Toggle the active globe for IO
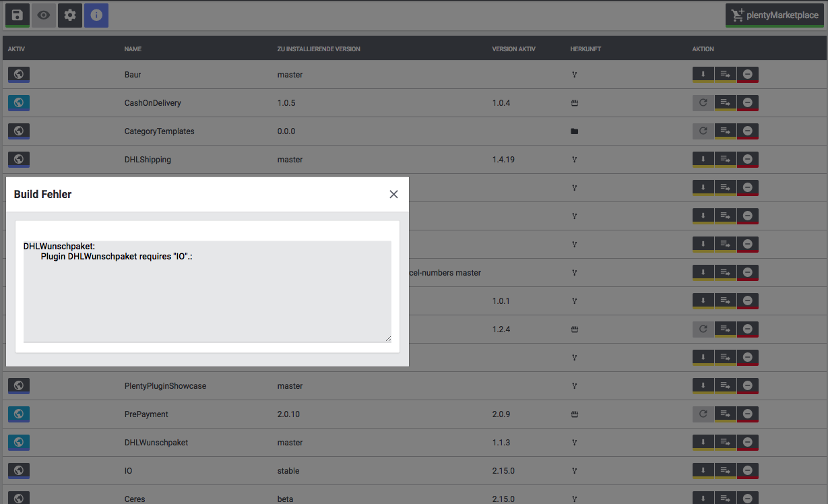828x504 pixels. 19,471
